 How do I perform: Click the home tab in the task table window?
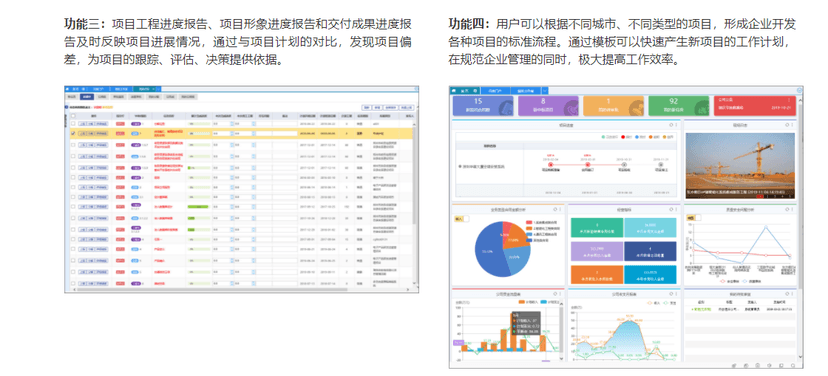(x=76, y=89)
